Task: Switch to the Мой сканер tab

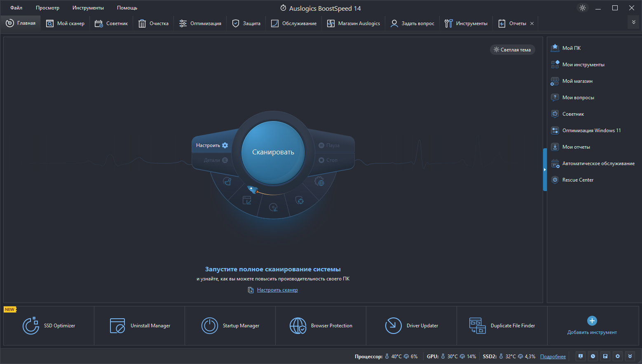Action: pyautogui.click(x=66, y=23)
